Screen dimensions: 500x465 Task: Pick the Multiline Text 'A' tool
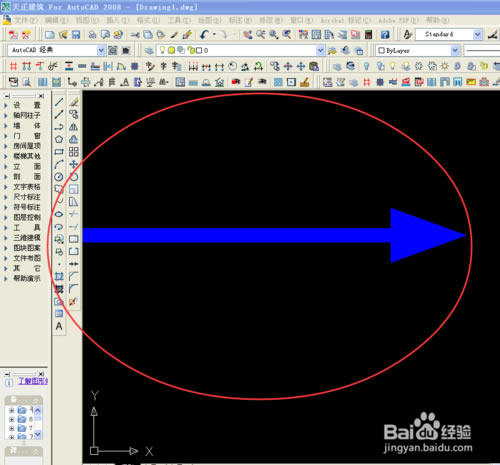[59, 326]
